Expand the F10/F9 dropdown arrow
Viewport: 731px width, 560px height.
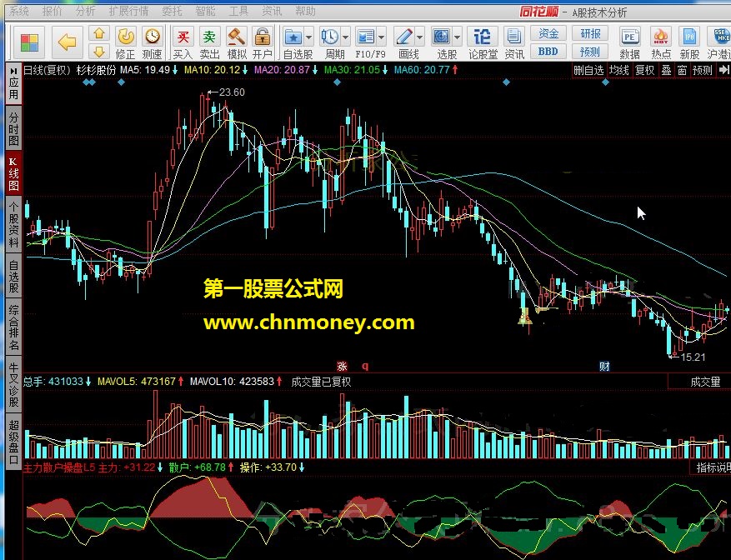382,37
